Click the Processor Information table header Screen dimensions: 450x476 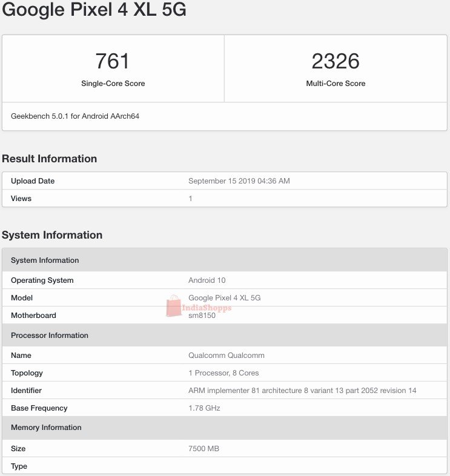tap(225, 335)
